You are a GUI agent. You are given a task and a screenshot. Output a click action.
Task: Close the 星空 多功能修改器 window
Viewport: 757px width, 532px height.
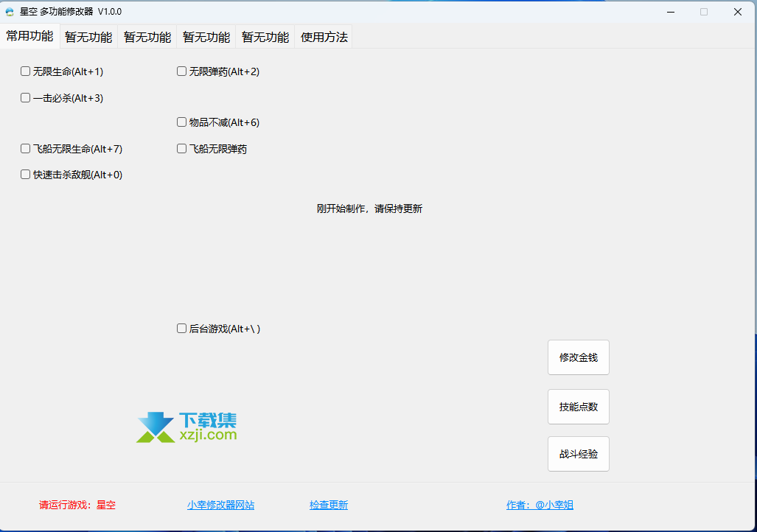click(738, 12)
